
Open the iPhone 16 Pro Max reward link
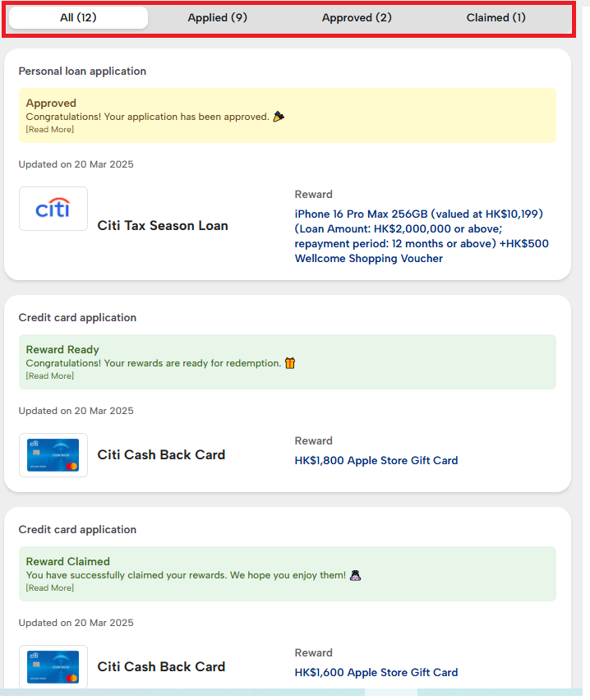[x=422, y=236]
